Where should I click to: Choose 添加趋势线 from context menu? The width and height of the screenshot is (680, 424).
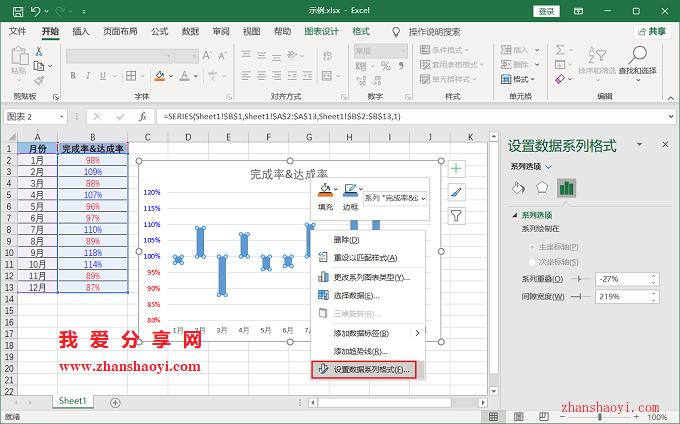(368, 352)
